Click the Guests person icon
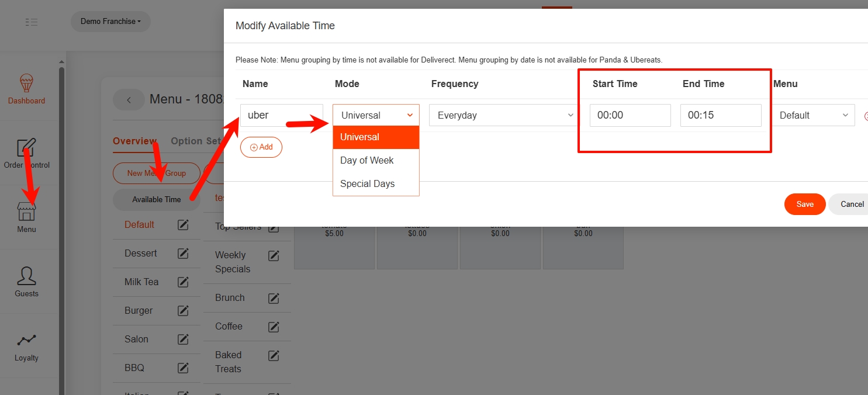This screenshot has width=868, height=395. point(26,276)
